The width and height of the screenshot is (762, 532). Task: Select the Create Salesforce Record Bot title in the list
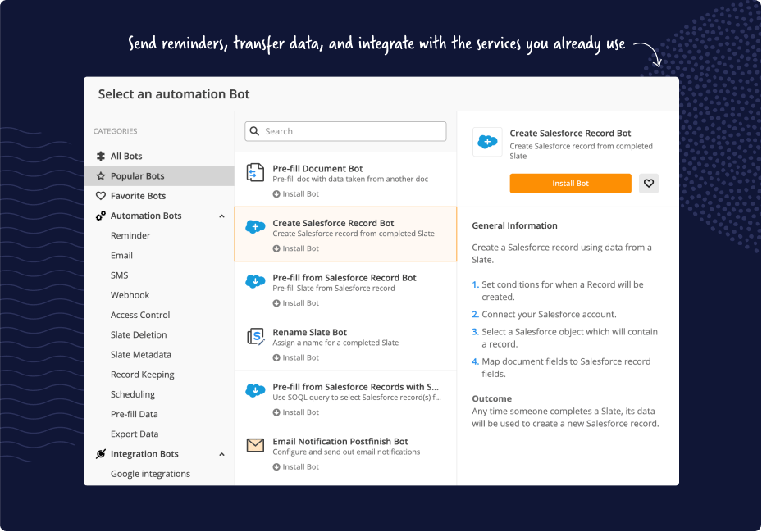[x=333, y=223]
